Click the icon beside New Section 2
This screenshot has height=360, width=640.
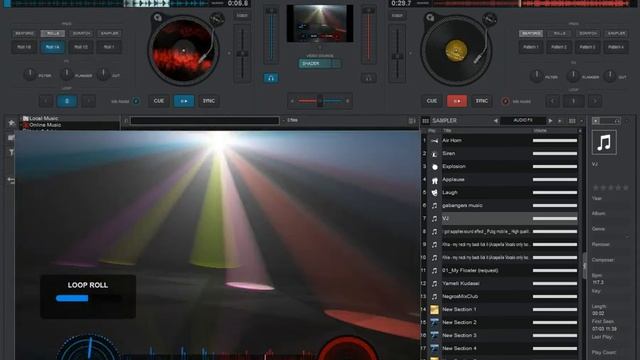tap(435, 322)
